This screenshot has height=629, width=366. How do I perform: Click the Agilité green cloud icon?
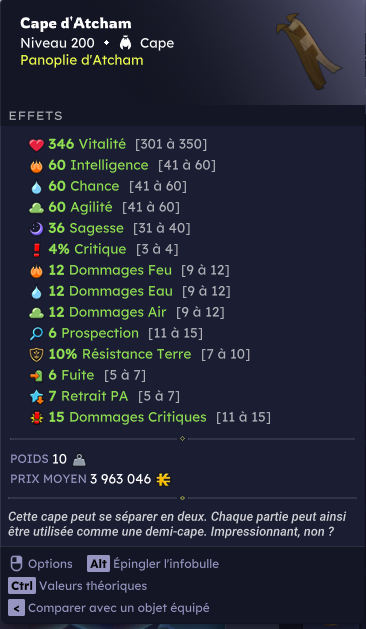click(36, 208)
